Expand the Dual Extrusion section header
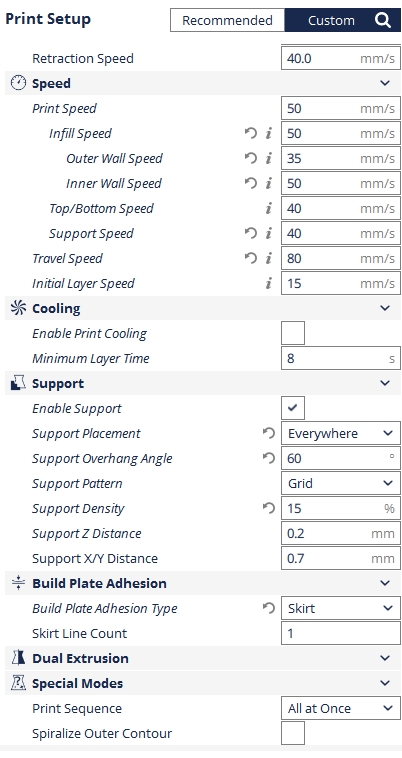This screenshot has width=402, height=758. click(x=203, y=658)
